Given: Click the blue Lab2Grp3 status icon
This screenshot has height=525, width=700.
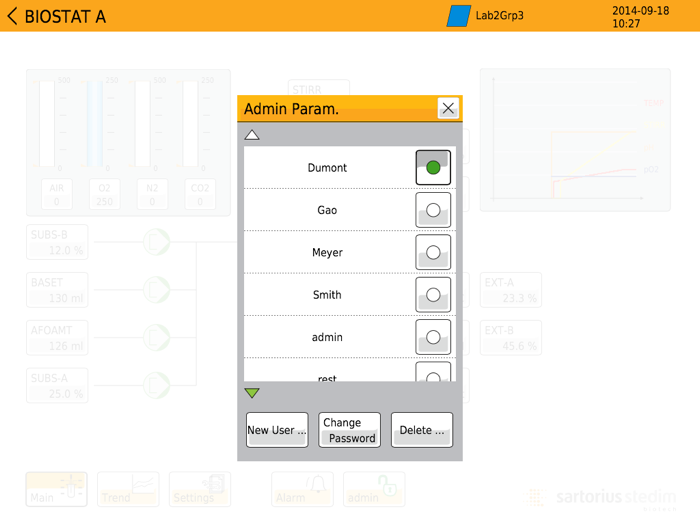Looking at the screenshot, I should [458, 16].
